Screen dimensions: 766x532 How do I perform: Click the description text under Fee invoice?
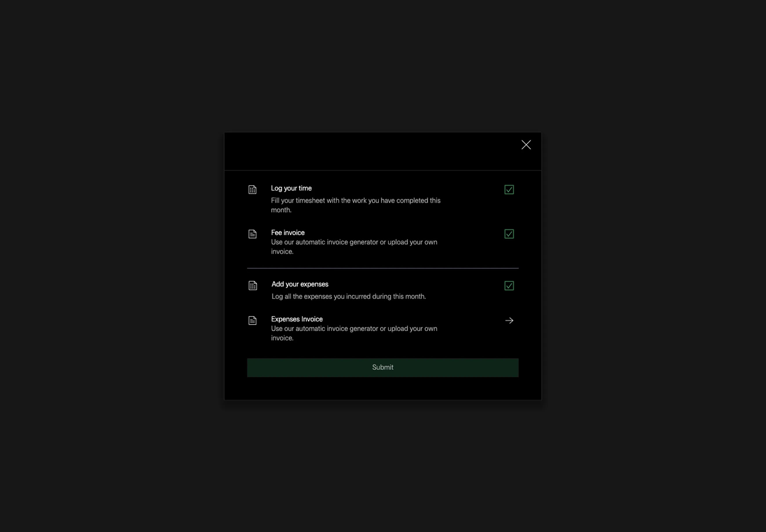pyautogui.click(x=354, y=247)
